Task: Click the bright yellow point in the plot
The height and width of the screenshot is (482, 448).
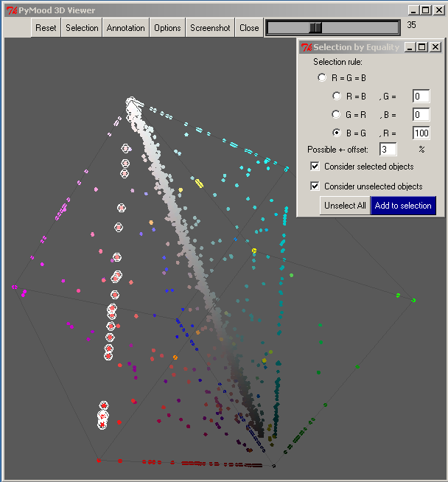Action: [x=254, y=251]
